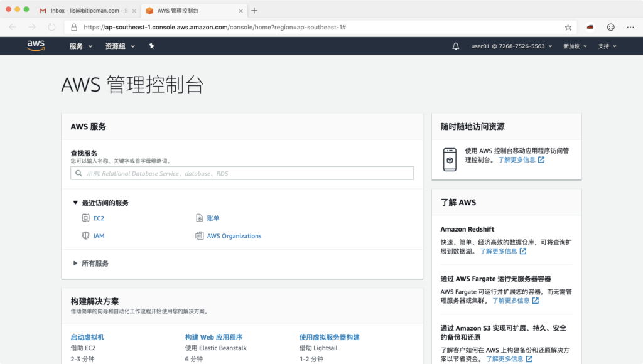Click the red car extension icon
Image resolution: width=643 pixels, height=364 pixels.
[590, 27]
